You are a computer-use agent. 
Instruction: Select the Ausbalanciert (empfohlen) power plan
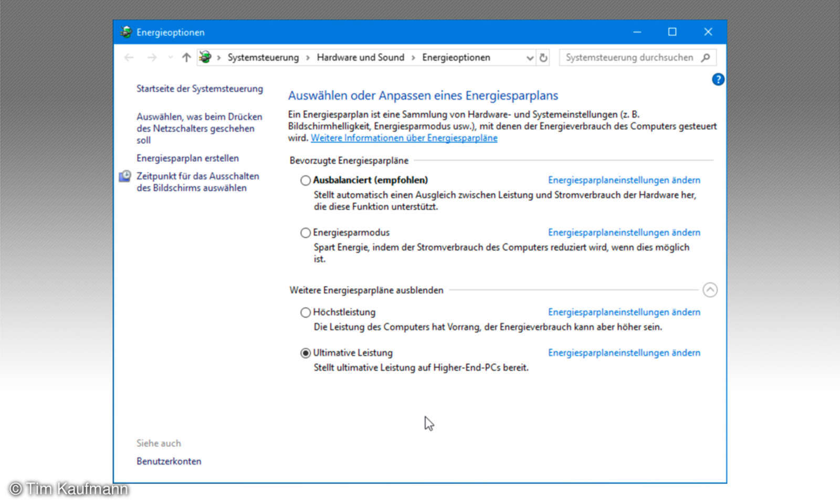coord(305,180)
